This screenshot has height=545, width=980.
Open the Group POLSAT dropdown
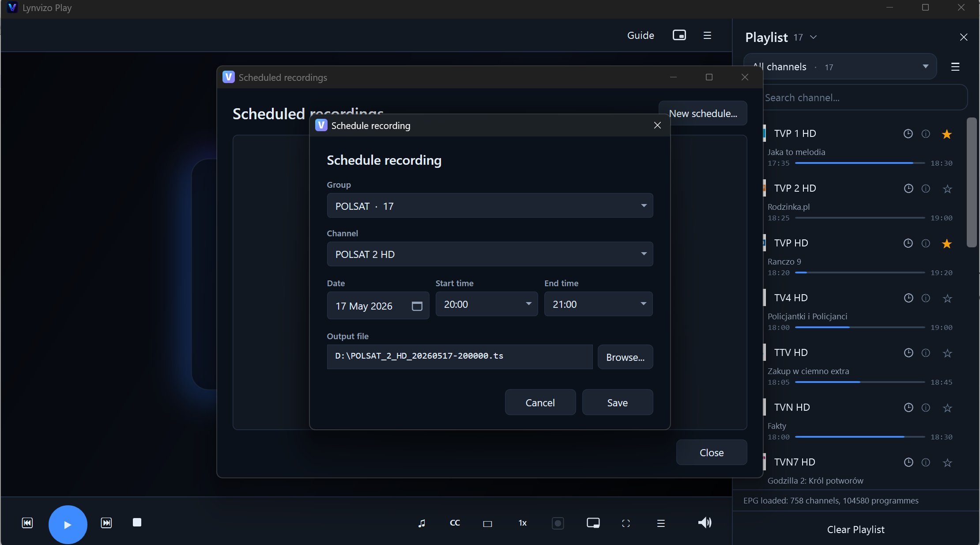point(490,206)
